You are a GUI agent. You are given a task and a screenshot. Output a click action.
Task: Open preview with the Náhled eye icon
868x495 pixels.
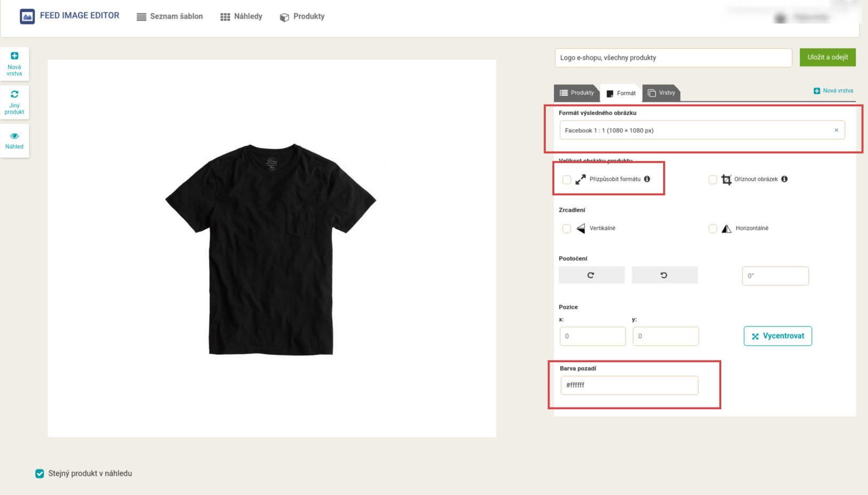(x=14, y=136)
